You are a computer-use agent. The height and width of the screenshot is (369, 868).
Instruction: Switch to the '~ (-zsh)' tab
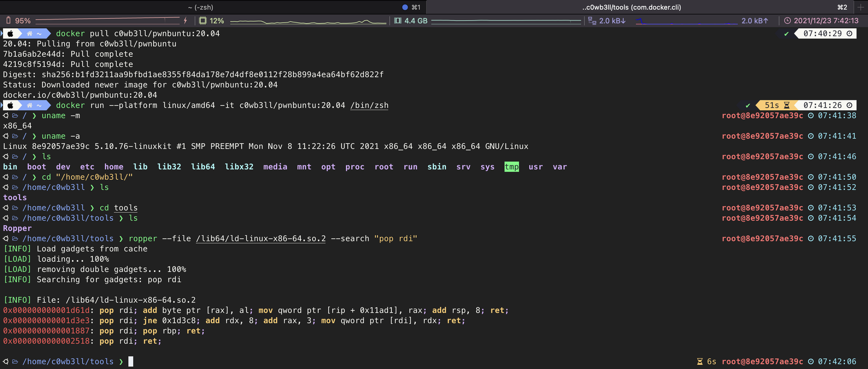201,7
